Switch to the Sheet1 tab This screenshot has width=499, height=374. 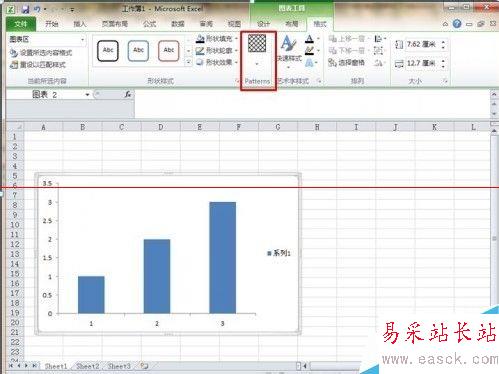tap(56, 366)
